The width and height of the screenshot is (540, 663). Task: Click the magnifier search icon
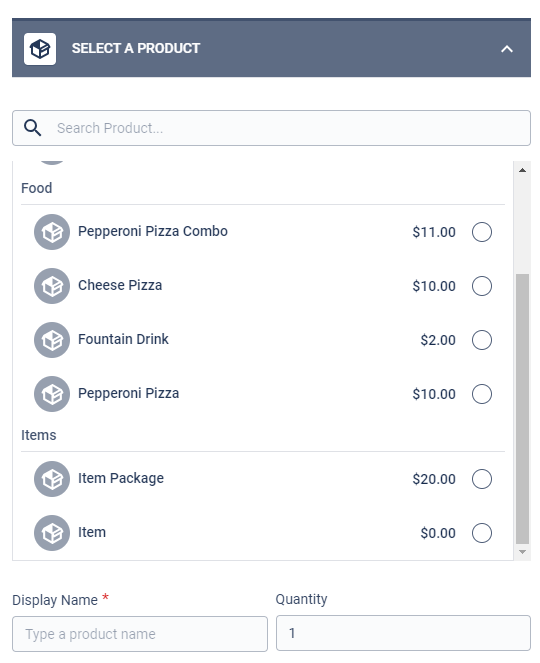[x=33, y=128]
